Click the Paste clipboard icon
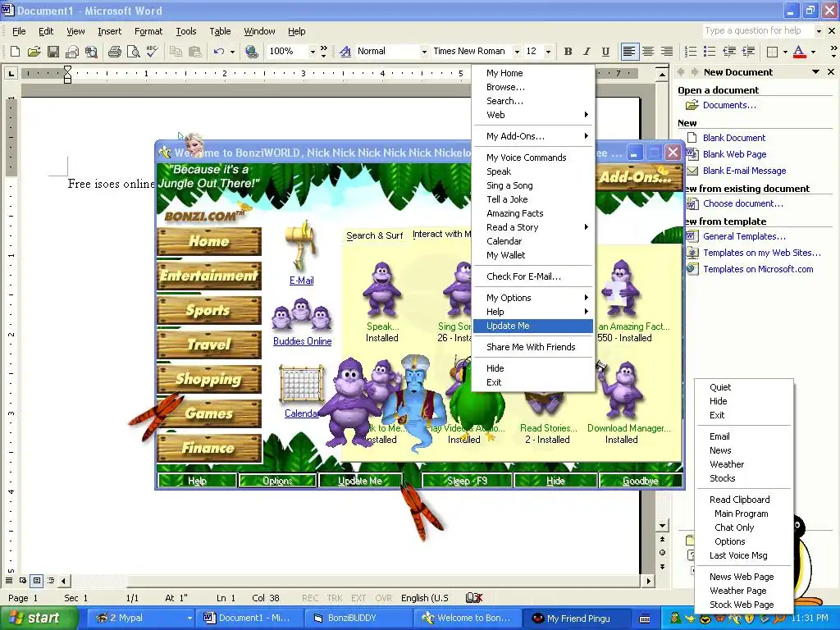 [x=195, y=52]
